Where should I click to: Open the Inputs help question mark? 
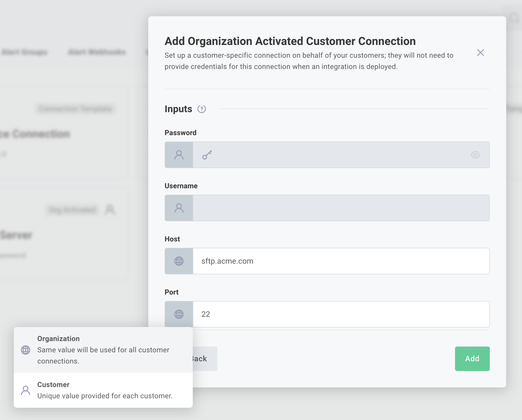tap(202, 109)
